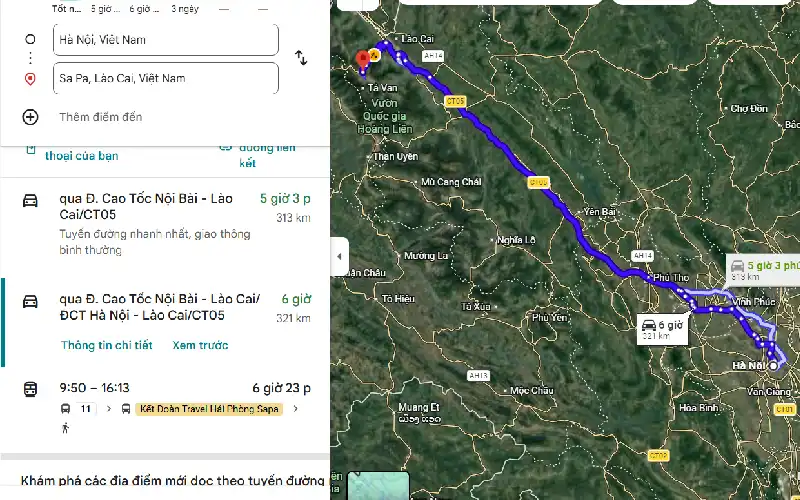Click the AH14 road shield near Phú Thọ
Image resolution: width=800 pixels, height=500 pixels.
point(642,256)
